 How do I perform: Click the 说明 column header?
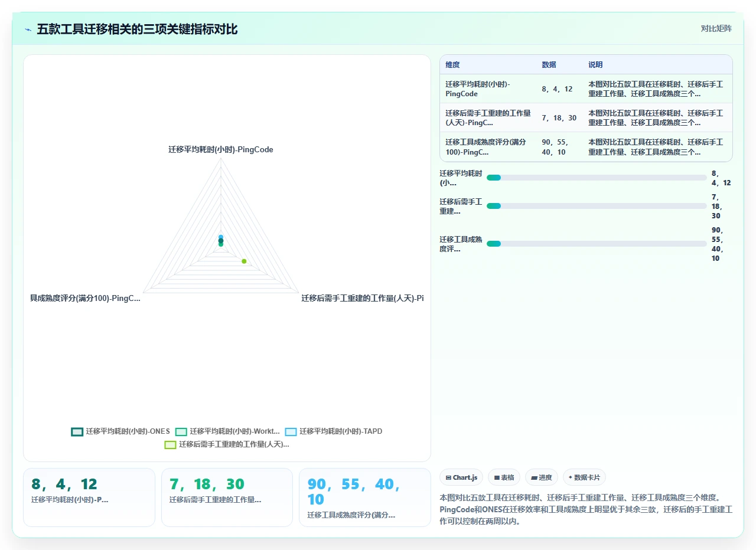pyautogui.click(x=595, y=65)
